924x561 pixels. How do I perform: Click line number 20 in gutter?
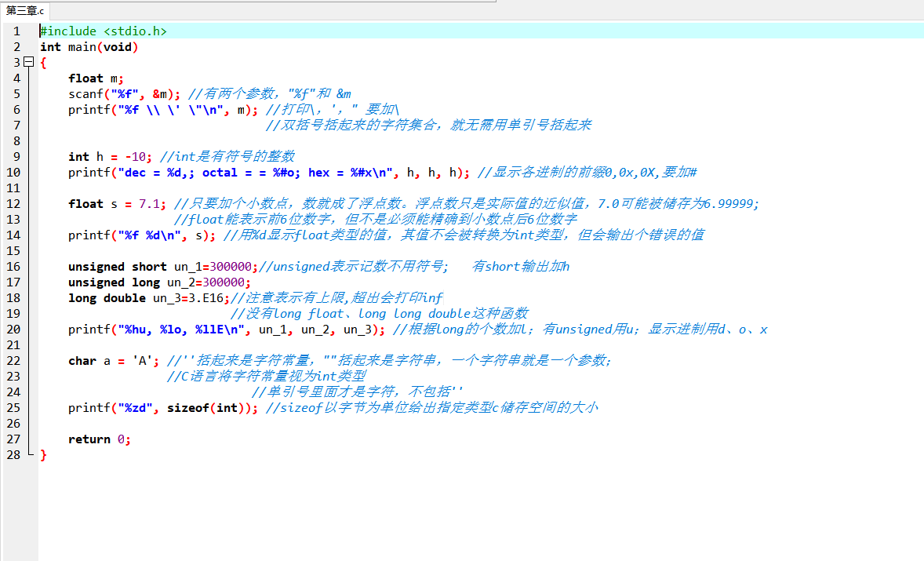[13, 330]
